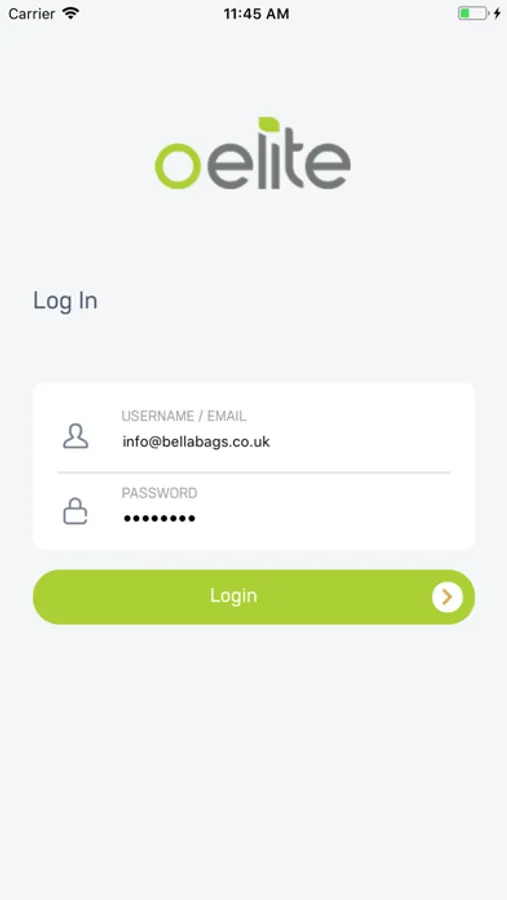
Task: Click the green circle of oelite logo
Action: click(178, 166)
